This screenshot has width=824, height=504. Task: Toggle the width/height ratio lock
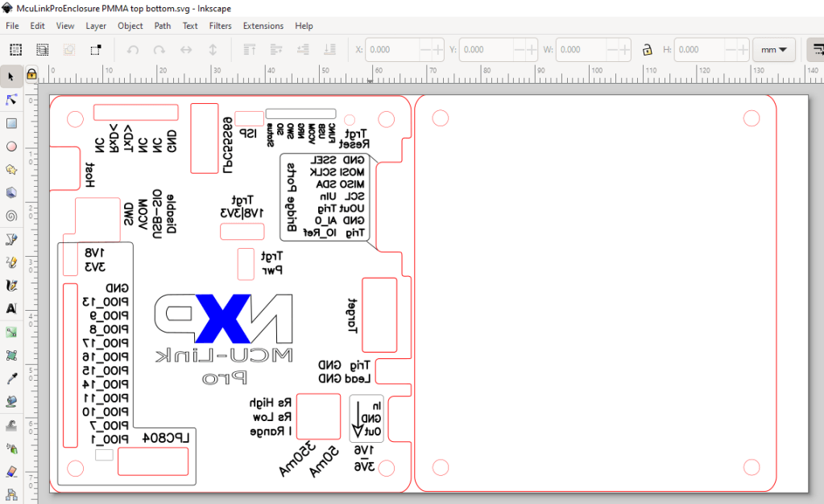(647, 50)
